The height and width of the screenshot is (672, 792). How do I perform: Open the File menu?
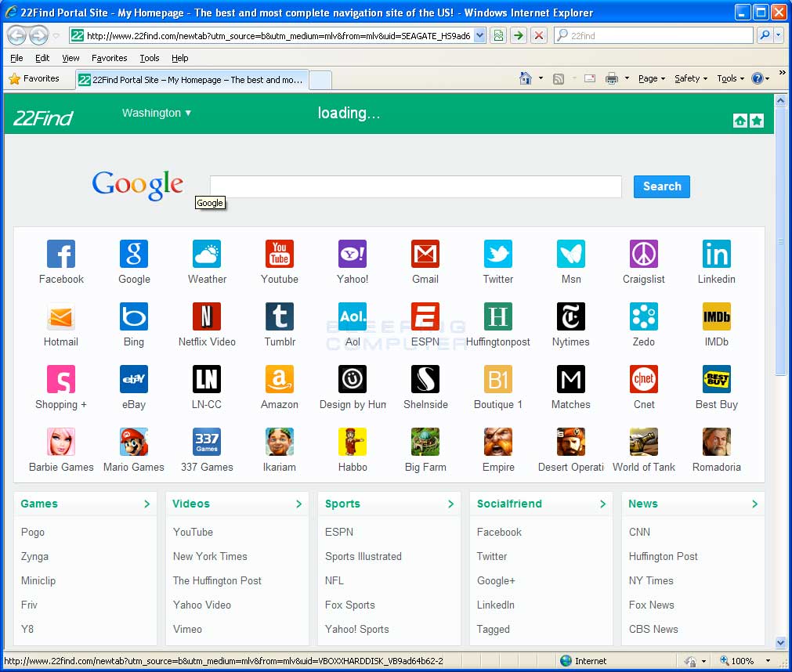pos(16,58)
